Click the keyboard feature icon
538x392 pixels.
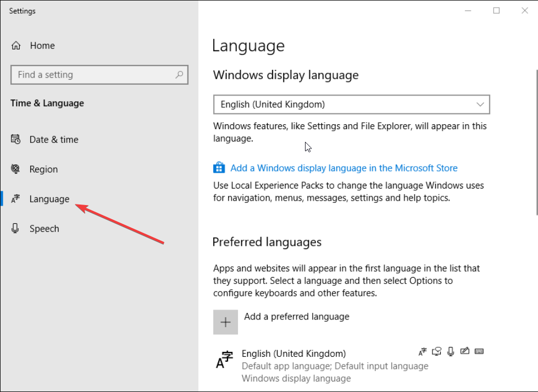pos(479,351)
